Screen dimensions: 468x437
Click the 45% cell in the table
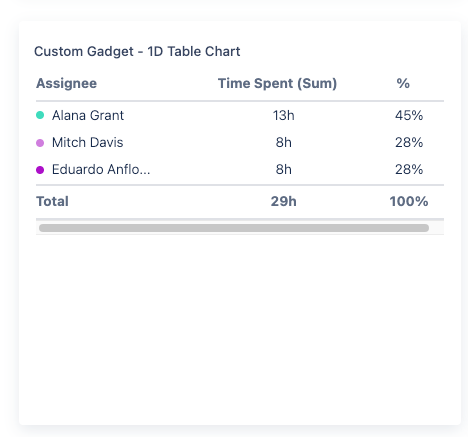[x=409, y=115]
